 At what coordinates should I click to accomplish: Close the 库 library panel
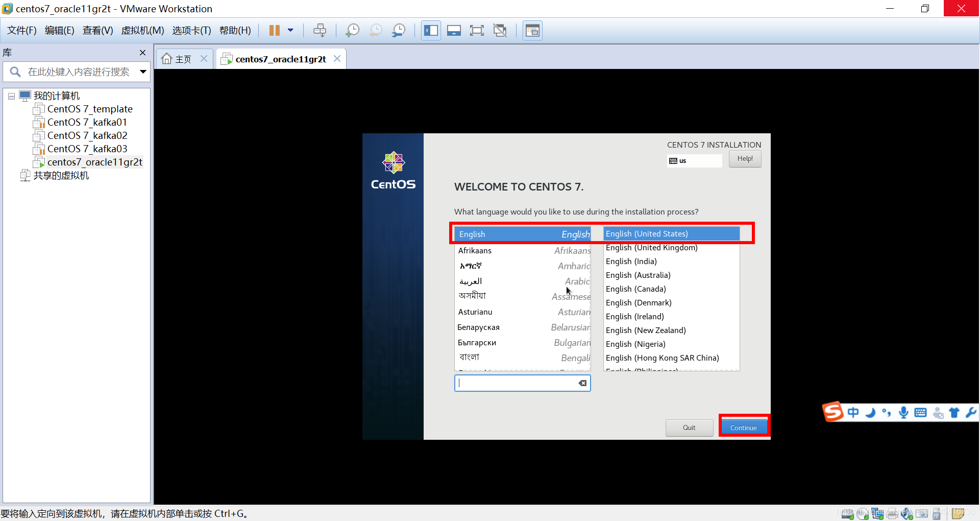click(143, 53)
